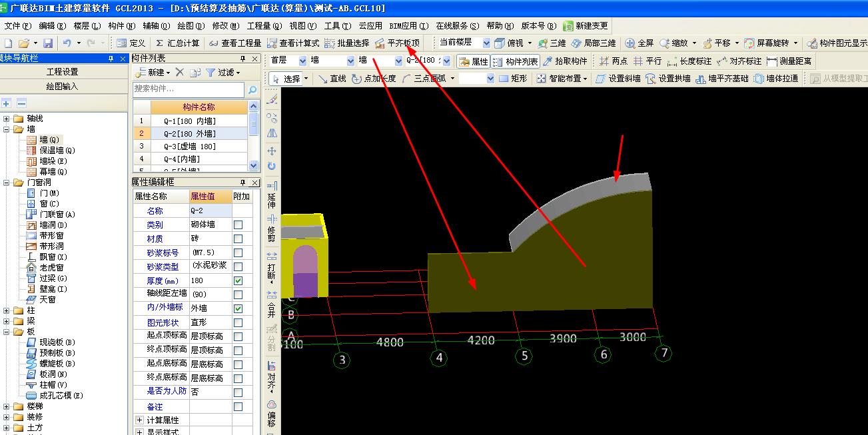Click 墙体拉通 wall extend through
The width and height of the screenshot is (868, 435).
click(x=776, y=79)
